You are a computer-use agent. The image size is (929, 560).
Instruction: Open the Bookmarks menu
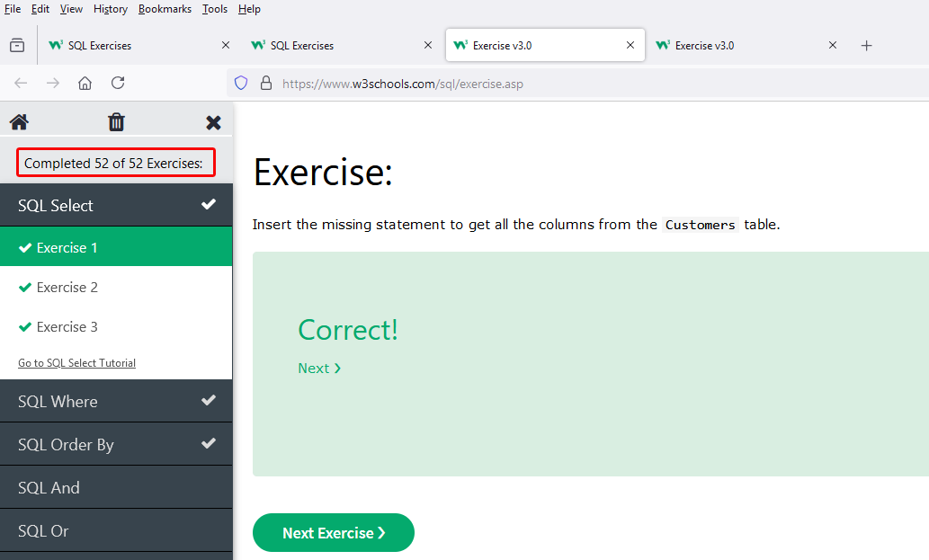coord(165,9)
